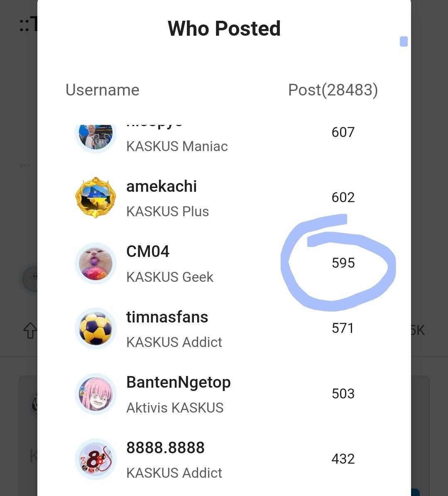
Task: Click the upvote arrow behind the dialog
Action: [30, 330]
